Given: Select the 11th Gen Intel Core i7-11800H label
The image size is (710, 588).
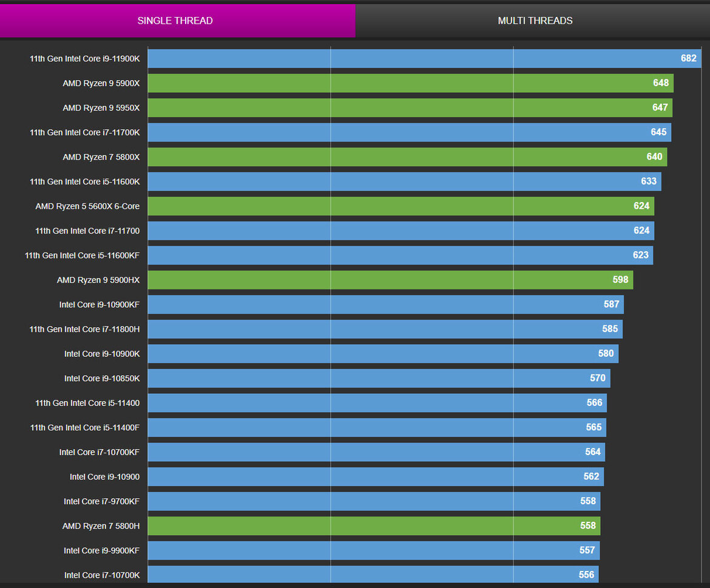Looking at the screenshot, I should [x=85, y=329].
